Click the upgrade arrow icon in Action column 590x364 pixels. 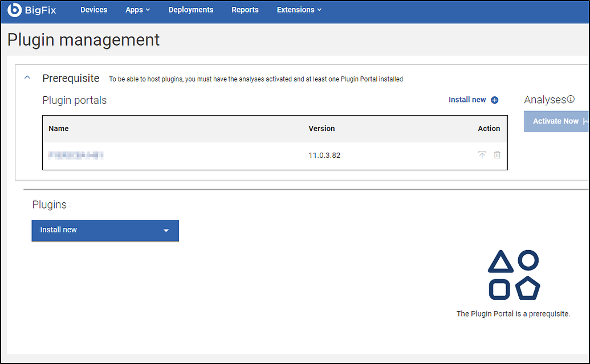click(x=482, y=155)
